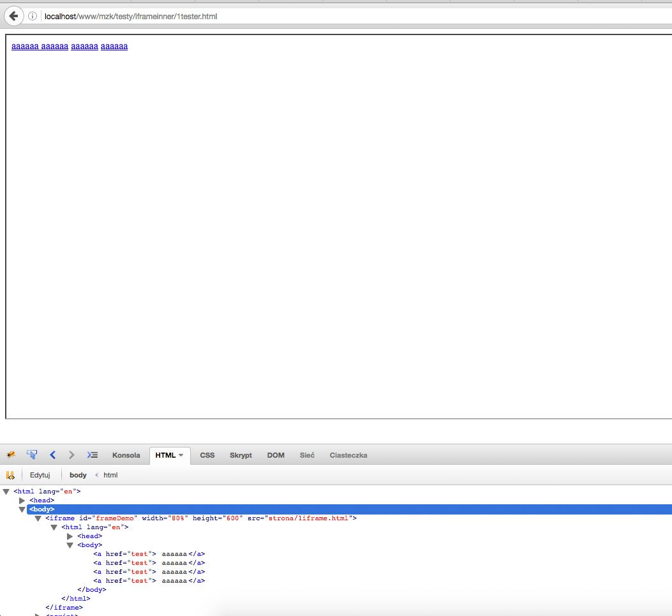Select the body breadcrumb
672x616 pixels.
pos(78,475)
